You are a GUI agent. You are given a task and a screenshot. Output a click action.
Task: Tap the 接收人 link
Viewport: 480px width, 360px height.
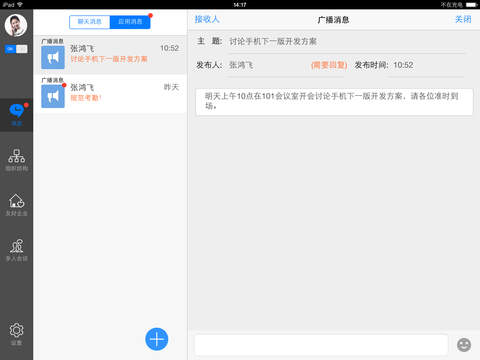pyautogui.click(x=207, y=19)
